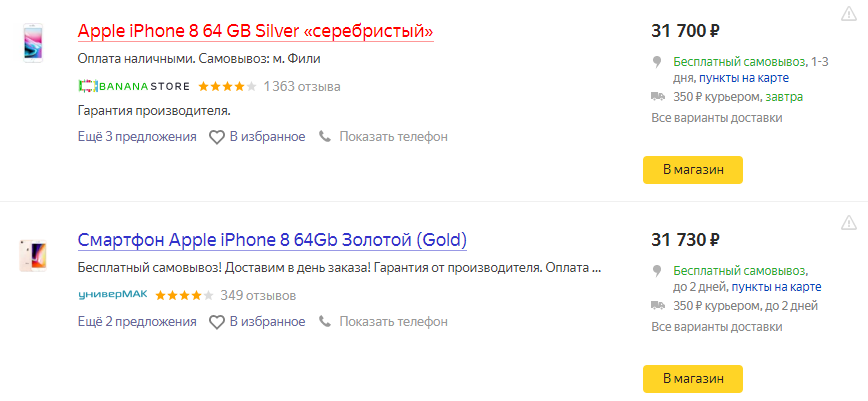Image resolution: width=868 pixels, height=401 pixels.
Task: Open the silver iPhone 8 thumbnail image
Action: (x=33, y=43)
